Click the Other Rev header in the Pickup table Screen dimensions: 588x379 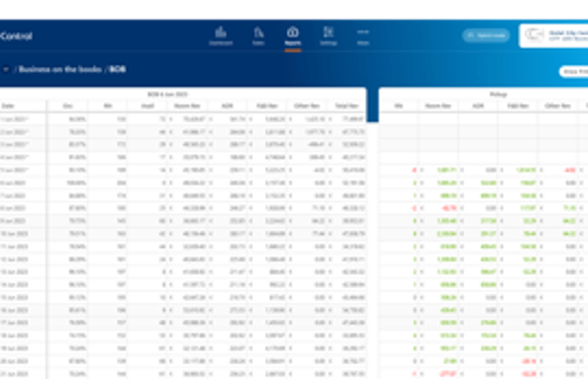558,106
